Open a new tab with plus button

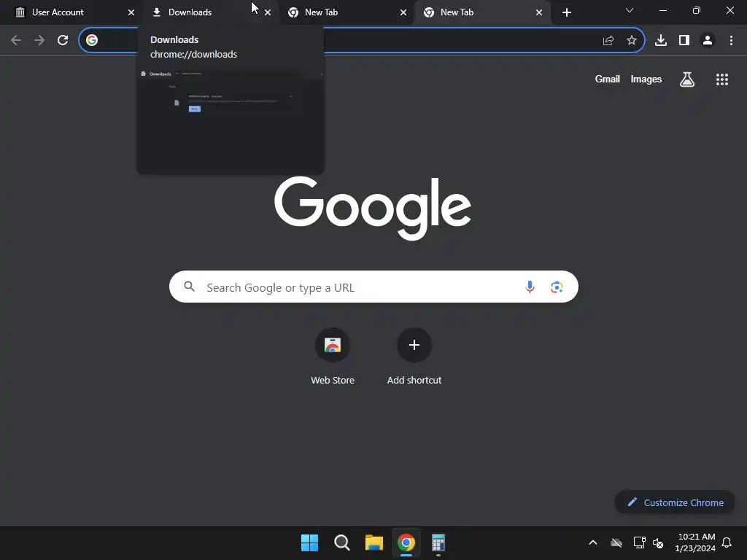tap(566, 12)
